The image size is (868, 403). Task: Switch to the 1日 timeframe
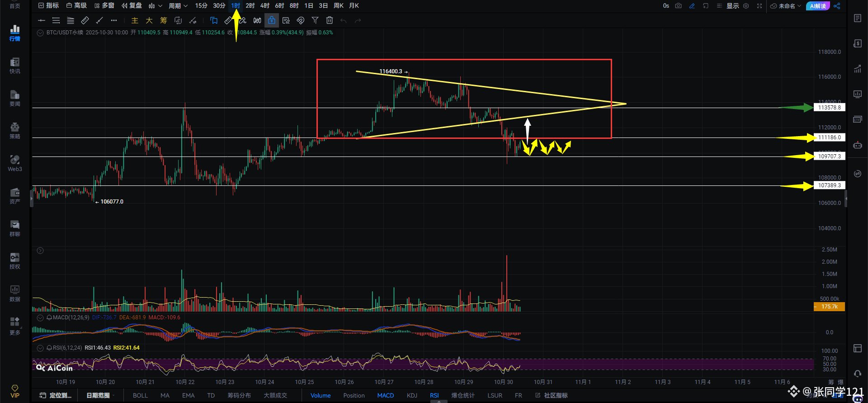pos(309,6)
